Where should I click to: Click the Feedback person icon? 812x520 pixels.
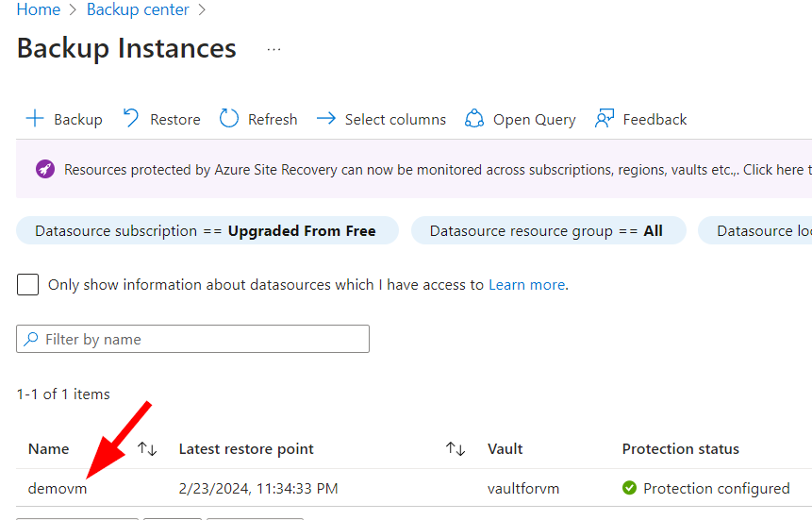[605, 119]
